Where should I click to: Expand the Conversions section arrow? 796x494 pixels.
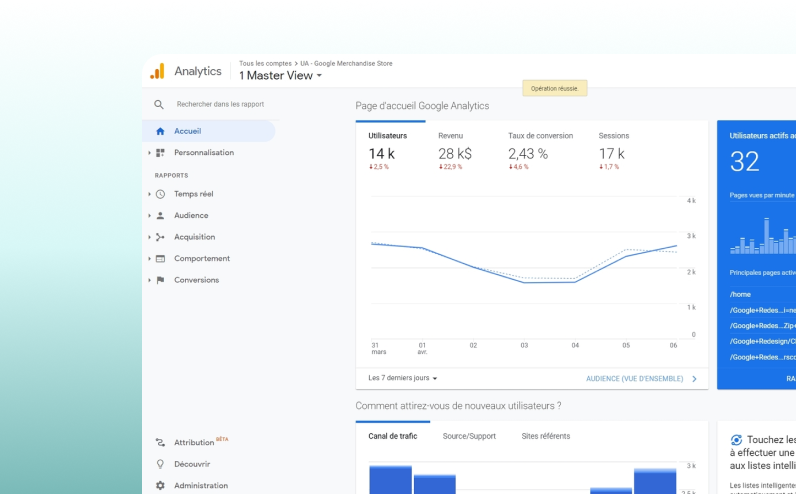[x=149, y=280]
